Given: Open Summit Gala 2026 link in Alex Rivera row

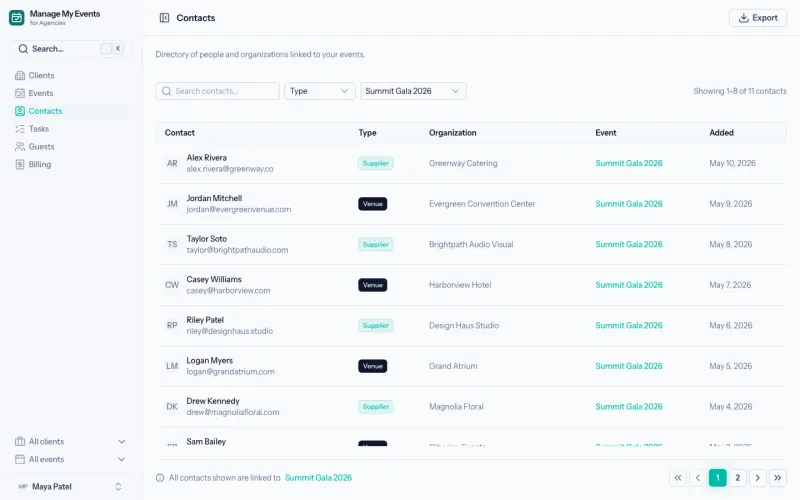Looking at the screenshot, I should (x=629, y=163).
